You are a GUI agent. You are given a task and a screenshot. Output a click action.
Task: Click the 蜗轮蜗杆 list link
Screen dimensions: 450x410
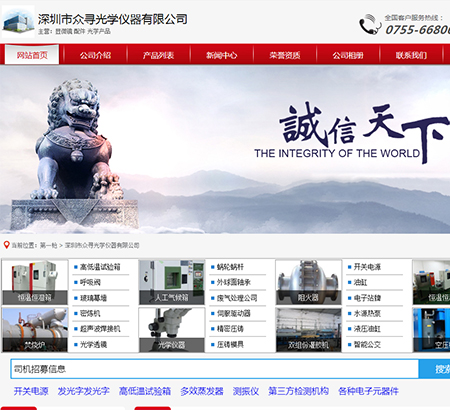[x=230, y=267]
